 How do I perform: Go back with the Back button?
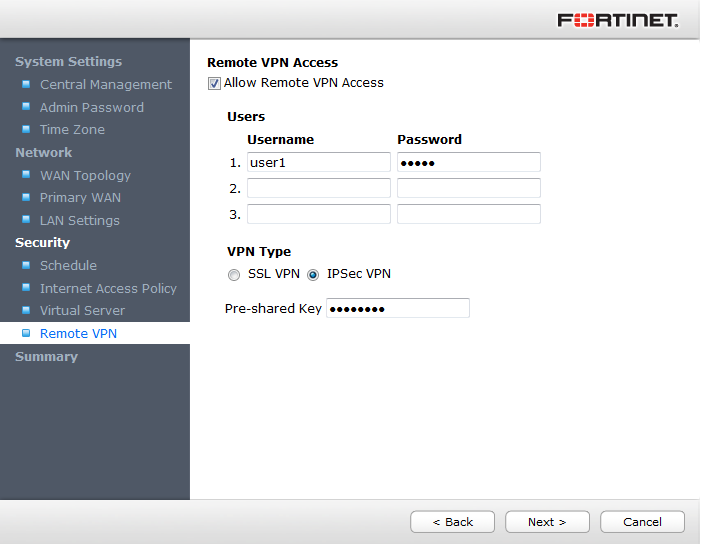[x=452, y=522]
